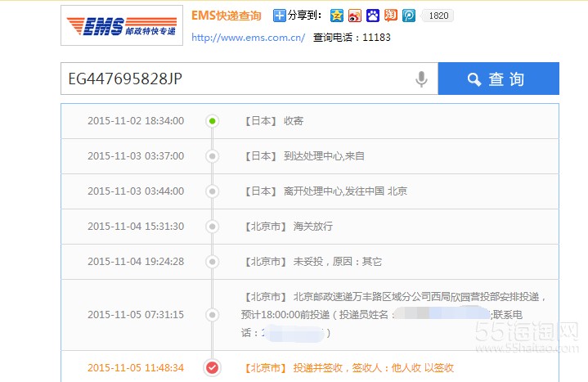The width and height of the screenshot is (588, 382).
Task: Click the 分享到 label
Action: (x=304, y=16)
